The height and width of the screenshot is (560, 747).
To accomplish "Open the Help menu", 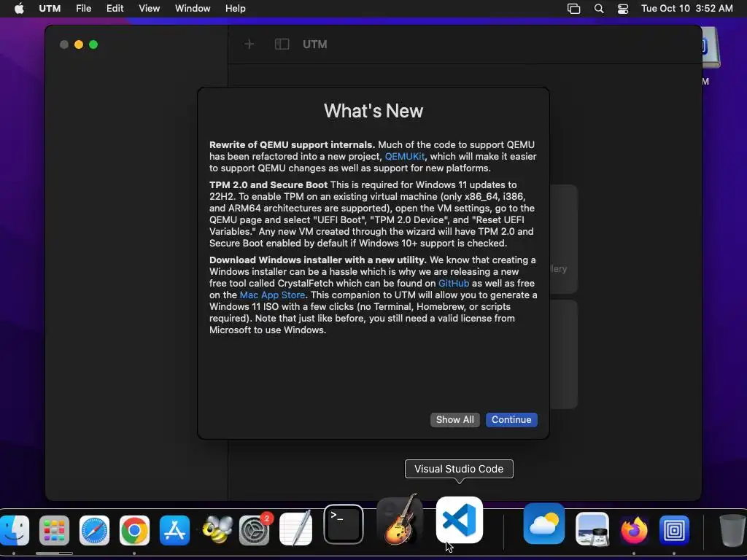I will 236,9.
